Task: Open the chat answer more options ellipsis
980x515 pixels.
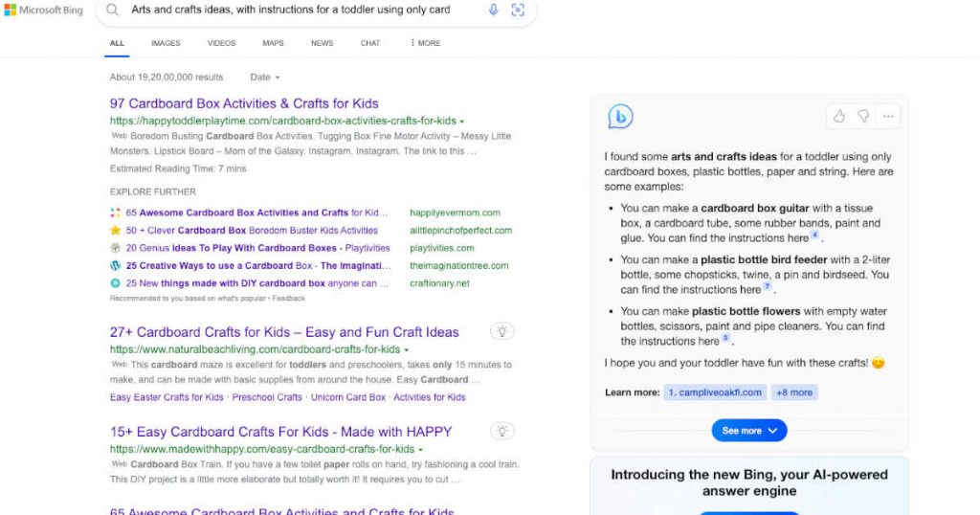Action: (888, 117)
